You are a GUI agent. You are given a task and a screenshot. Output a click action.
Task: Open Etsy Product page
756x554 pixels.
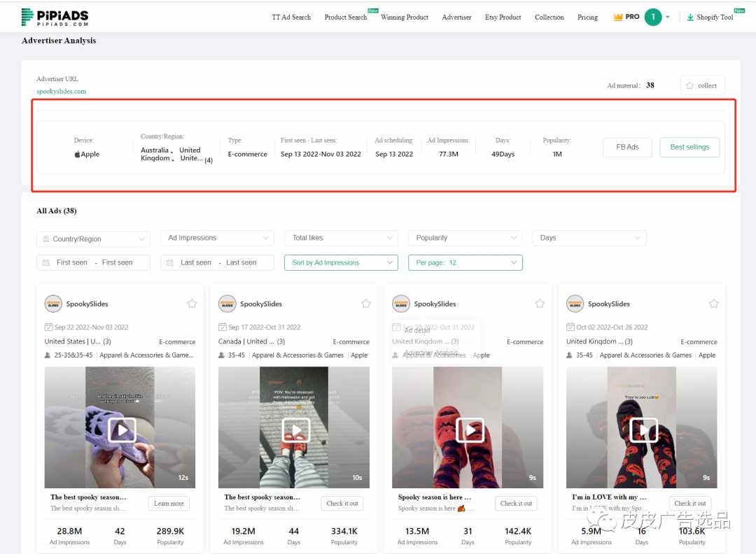[x=503, y=17]
